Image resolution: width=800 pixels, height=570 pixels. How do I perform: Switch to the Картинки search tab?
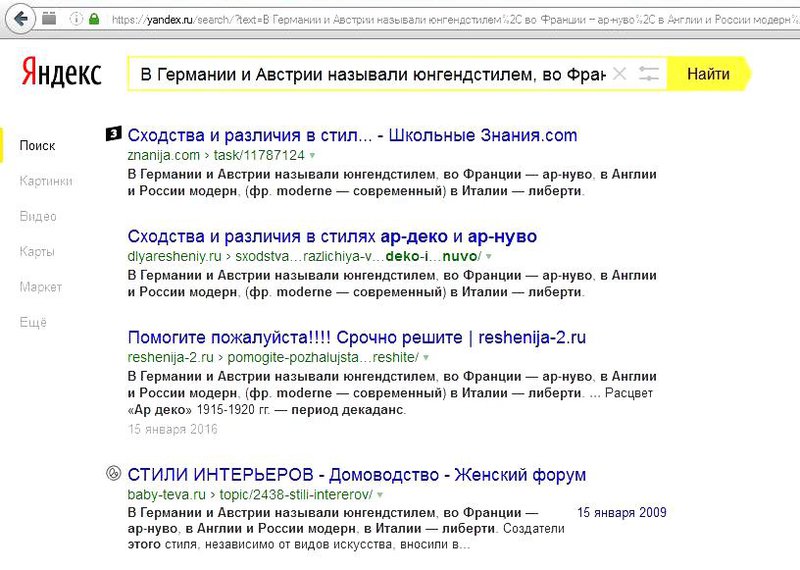pyautogui.click(x=46, y=181)
